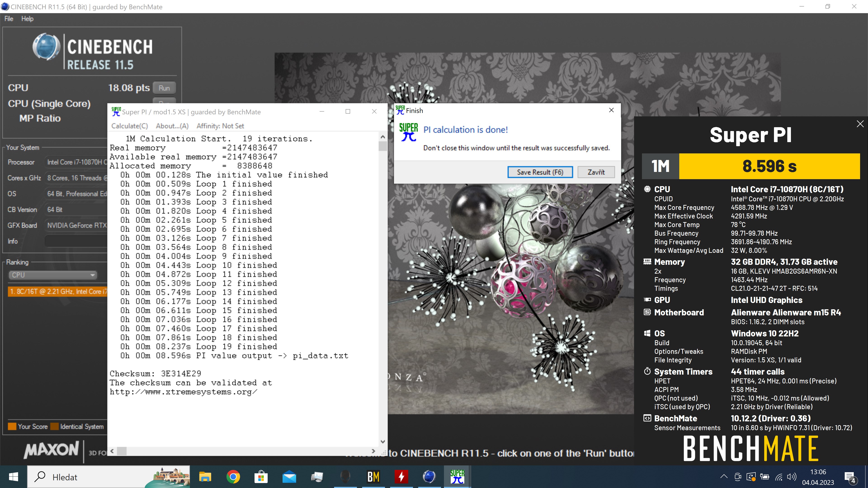Click the System Timers clock icon
The height and width of the screenshot is (488, 868).
647,371
